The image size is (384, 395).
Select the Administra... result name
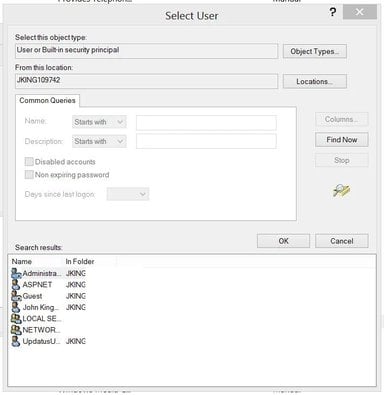[x=42, y=273]
